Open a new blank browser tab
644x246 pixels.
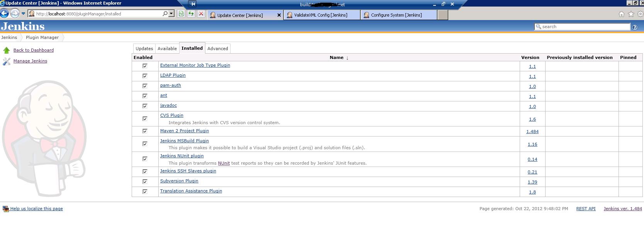click(x=443, y=15)
